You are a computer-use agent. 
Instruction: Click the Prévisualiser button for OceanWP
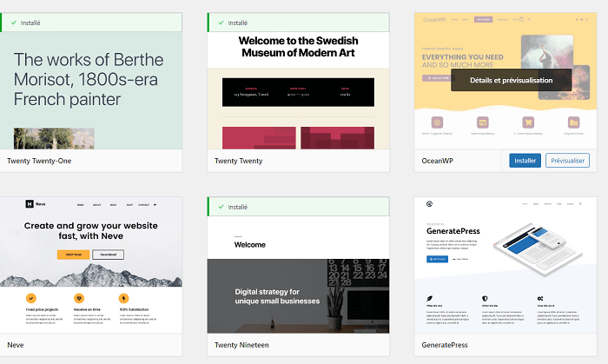click(567, 161)
